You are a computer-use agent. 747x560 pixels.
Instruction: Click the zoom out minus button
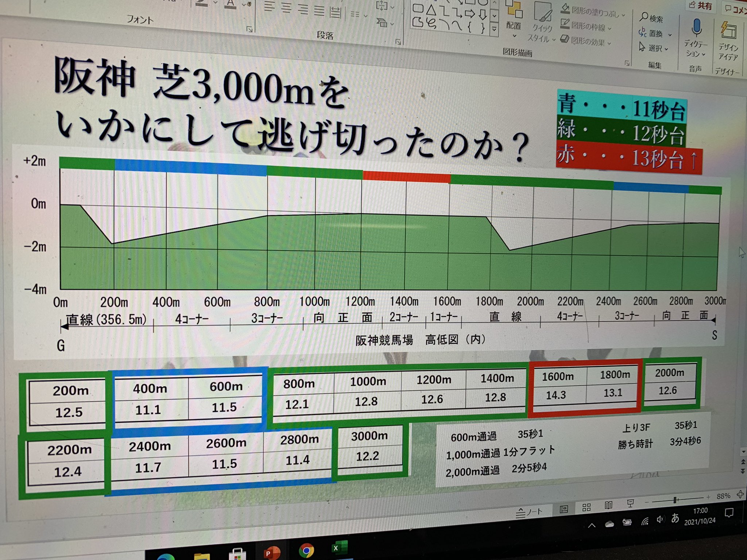[647, 502]
